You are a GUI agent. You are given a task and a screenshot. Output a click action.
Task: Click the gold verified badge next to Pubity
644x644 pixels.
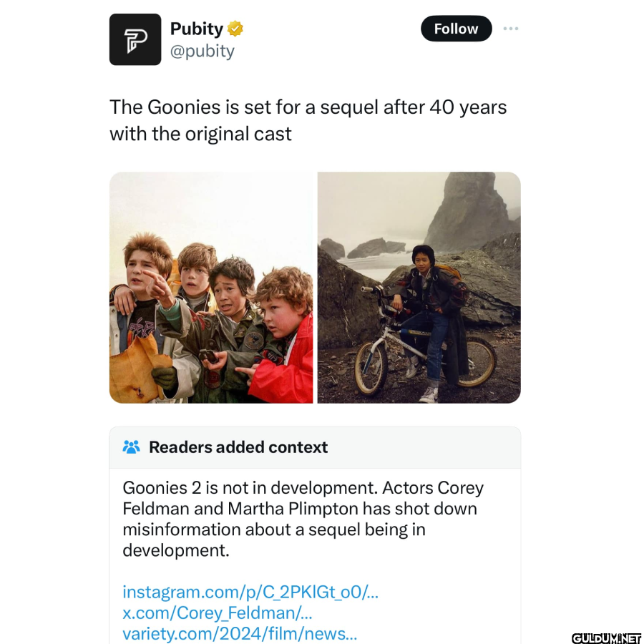pos(235,29)
